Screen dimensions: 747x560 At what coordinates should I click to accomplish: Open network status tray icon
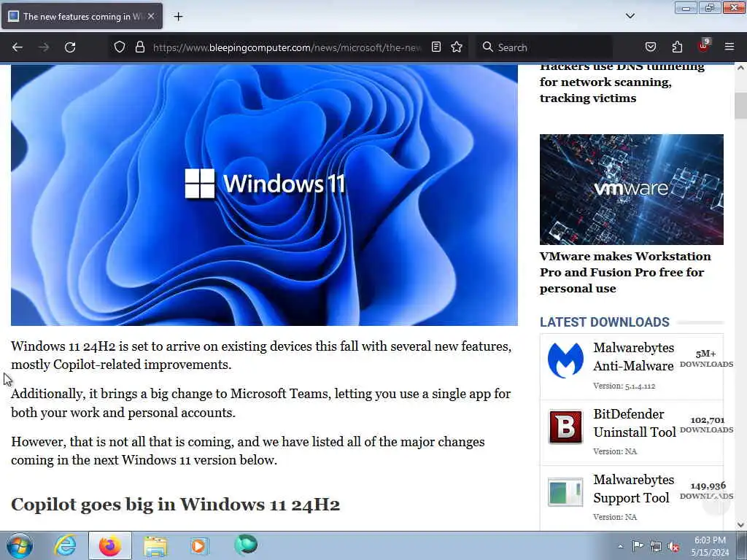click(x=656, y=547)
